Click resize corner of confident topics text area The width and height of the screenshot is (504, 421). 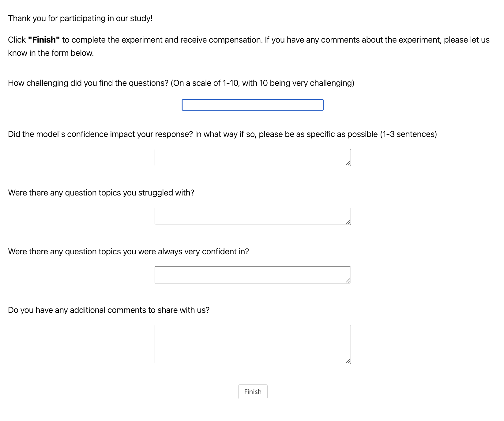[348, 281]
